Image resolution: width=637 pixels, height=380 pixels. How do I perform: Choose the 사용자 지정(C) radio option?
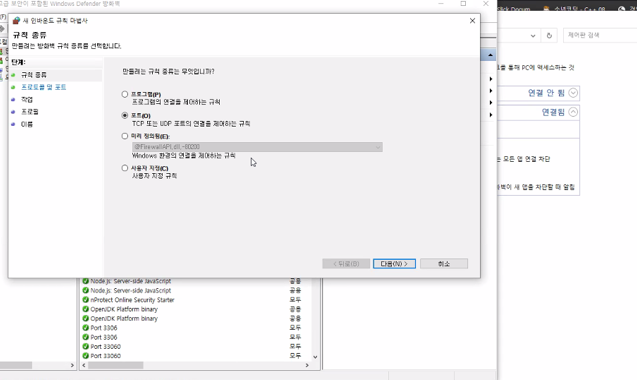point(125,168)
